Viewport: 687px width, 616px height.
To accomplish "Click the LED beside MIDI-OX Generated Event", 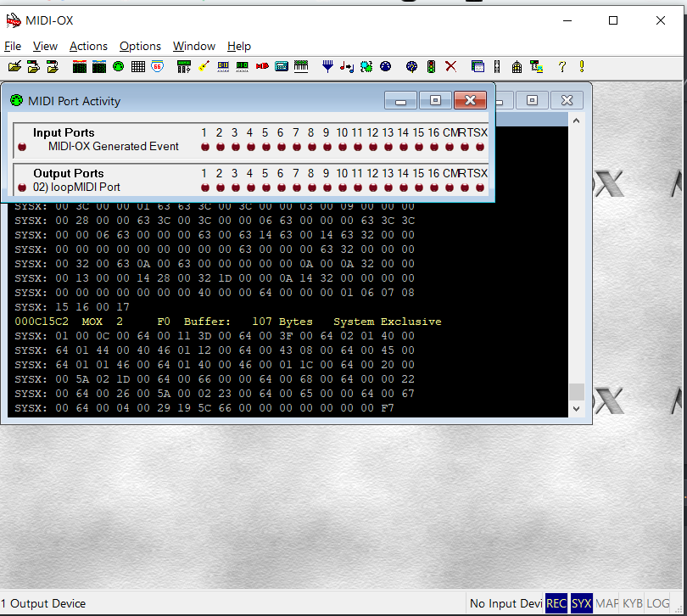I will 22,147.
